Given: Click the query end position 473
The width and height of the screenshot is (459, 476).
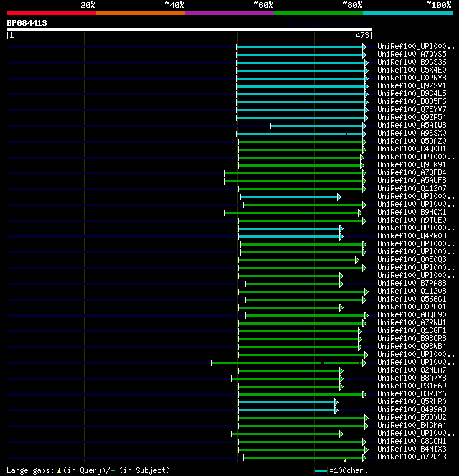Looking at the screenshot, I should (362, 35).
